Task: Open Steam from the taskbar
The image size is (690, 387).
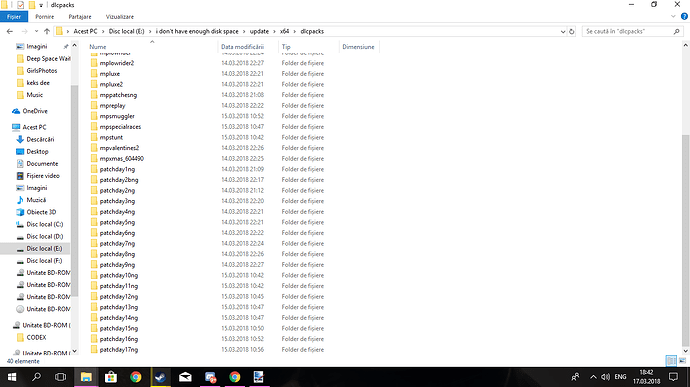Action: 160,377
